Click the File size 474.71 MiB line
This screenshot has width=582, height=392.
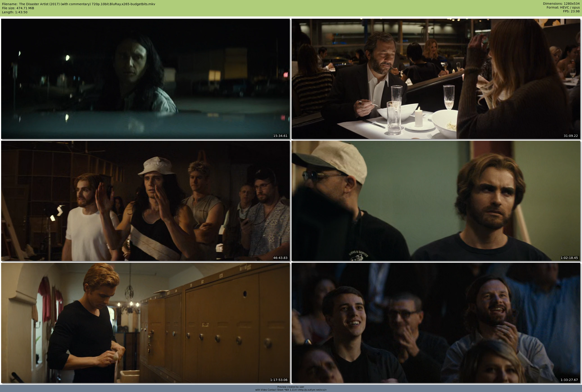18,8
